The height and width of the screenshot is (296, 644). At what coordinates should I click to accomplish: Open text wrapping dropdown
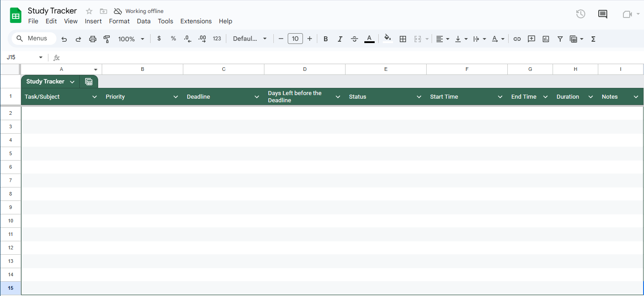pyautogui.click(x=480, y=39)
